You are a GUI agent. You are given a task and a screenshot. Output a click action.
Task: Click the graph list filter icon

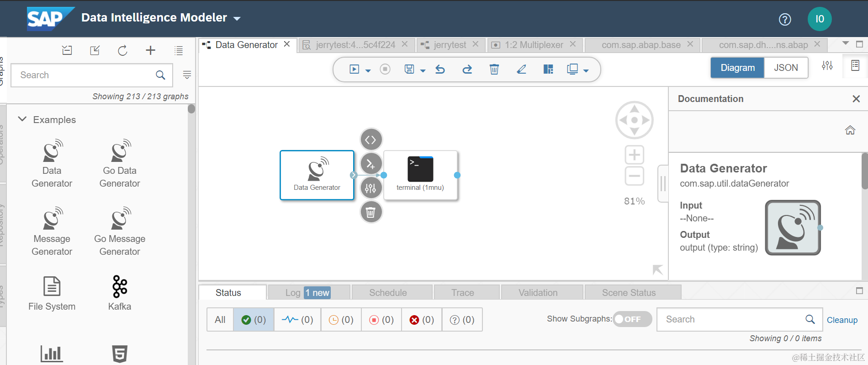point(187,75)
